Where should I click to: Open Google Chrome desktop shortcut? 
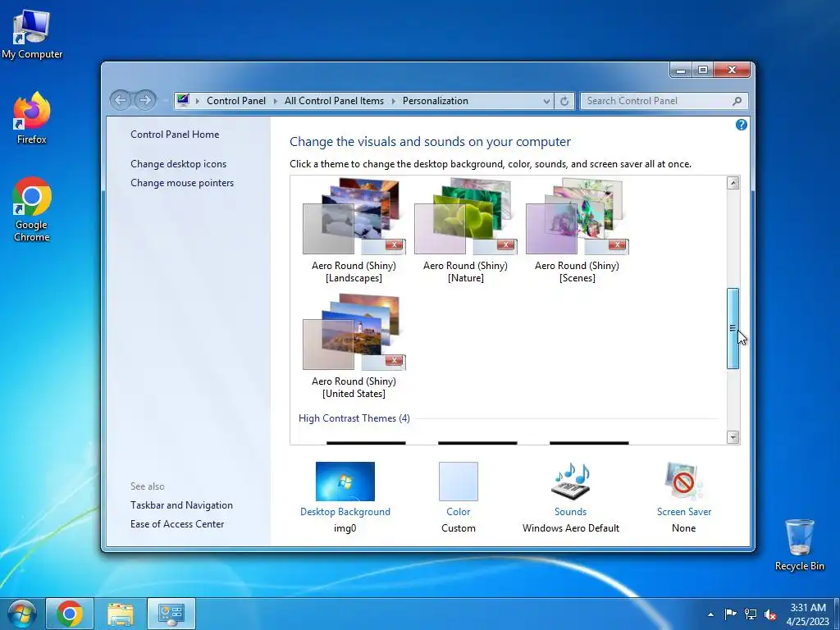pos(32,209)
